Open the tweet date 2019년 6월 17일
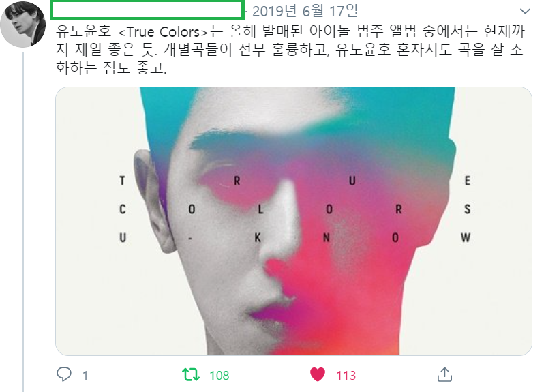Image resolution: width=546 pixels, height=392 pixels. 305,11
